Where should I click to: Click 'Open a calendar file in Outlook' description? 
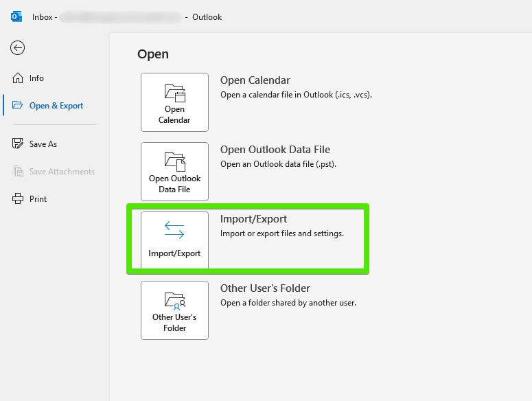[296, 95]
